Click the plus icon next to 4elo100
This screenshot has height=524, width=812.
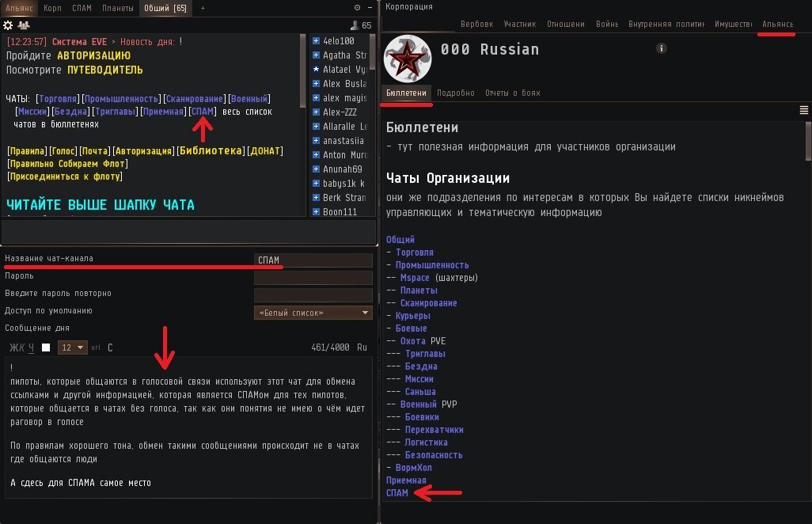[x=316, y=40]
